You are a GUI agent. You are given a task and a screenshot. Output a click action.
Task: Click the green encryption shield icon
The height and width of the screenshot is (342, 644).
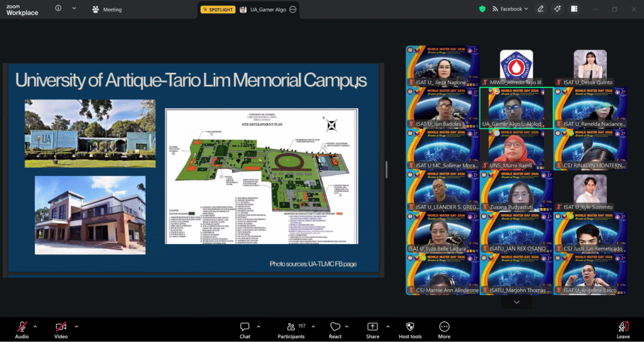coord(482,9)
